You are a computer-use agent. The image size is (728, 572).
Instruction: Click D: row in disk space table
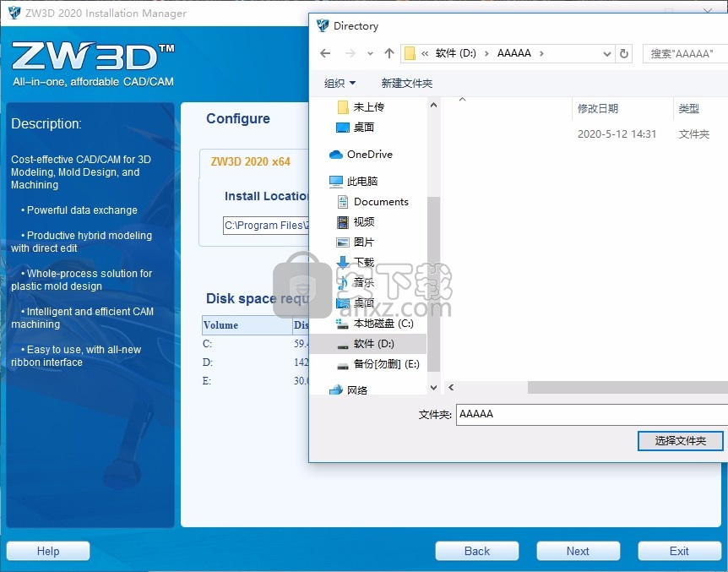[255, 362]
